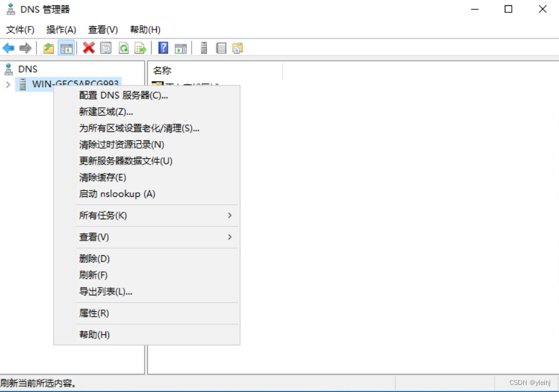Screen dimensions: 559x392
Task: Close the DNS Manager window
Action: tap(542, 9)
